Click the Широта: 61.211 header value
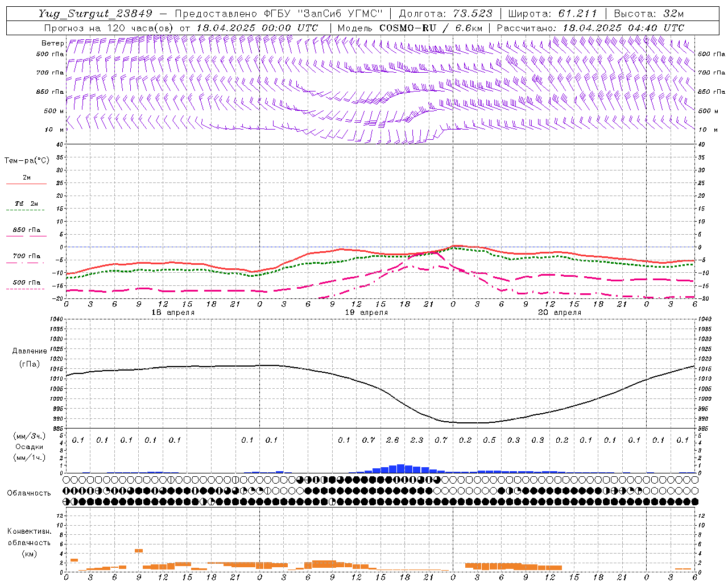The height and width of the screenshot is (582, 728). pos(553,14)
